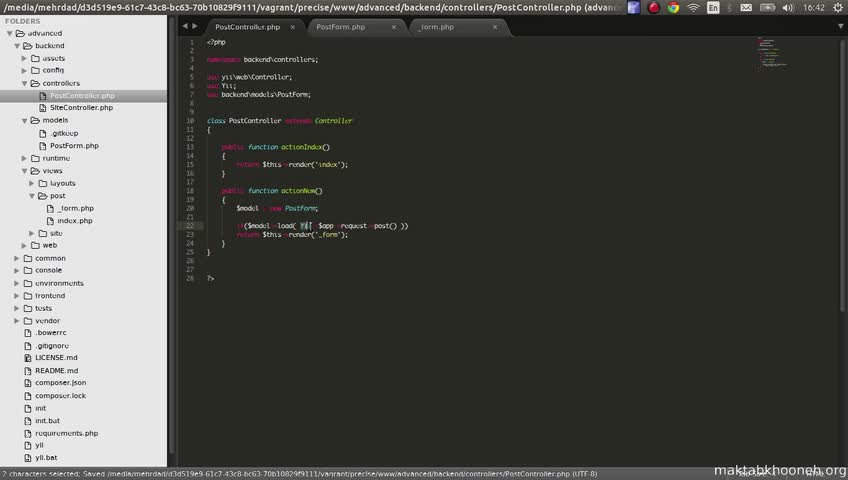848x480 pixels.
Task: Open the Chrome icon in system tray
Action: [x=673, y=8]
